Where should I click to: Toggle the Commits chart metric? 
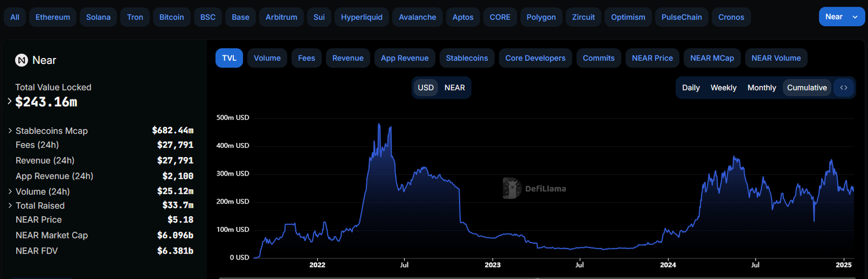[x=598, y=58]
